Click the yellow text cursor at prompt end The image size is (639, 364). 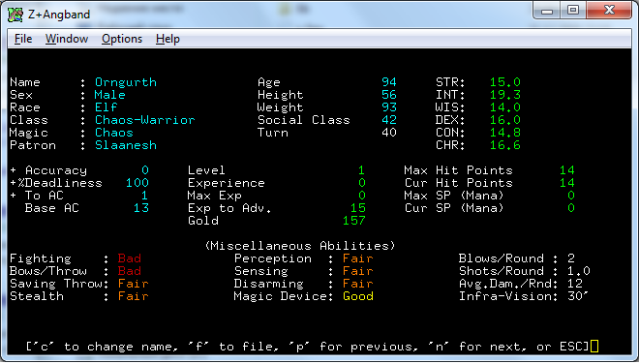coord(594,346)
